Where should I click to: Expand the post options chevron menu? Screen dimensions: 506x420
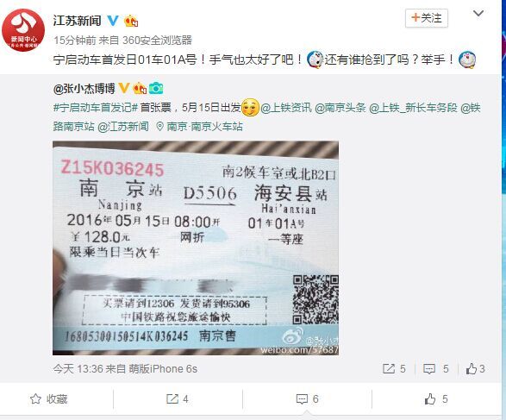point(478,14)
